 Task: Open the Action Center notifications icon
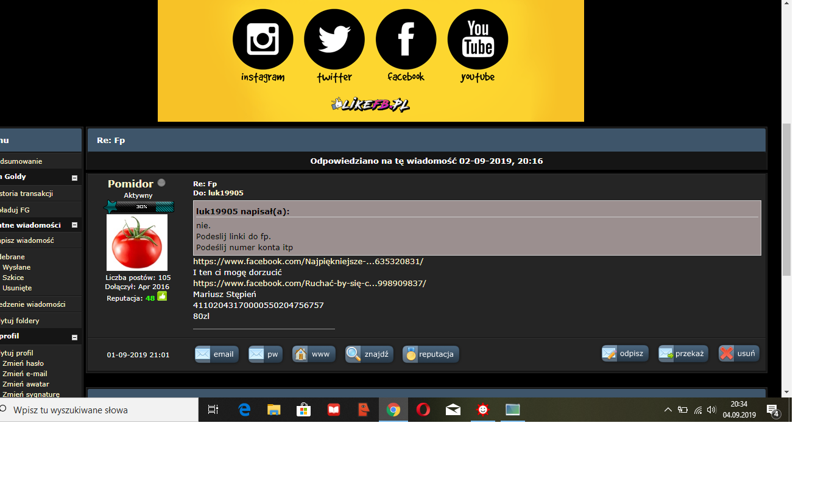(x=773, y=410)
